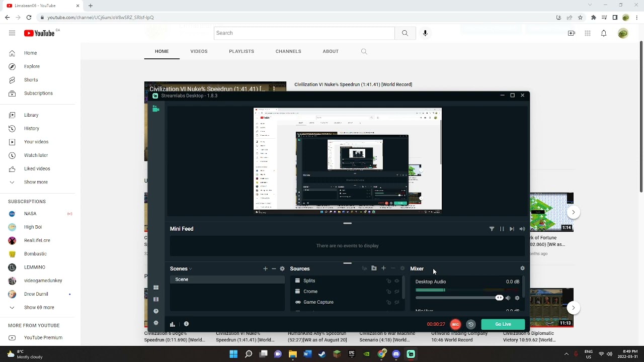
Task: Add a source folder in Sources
Action: [x=374, y=268]
